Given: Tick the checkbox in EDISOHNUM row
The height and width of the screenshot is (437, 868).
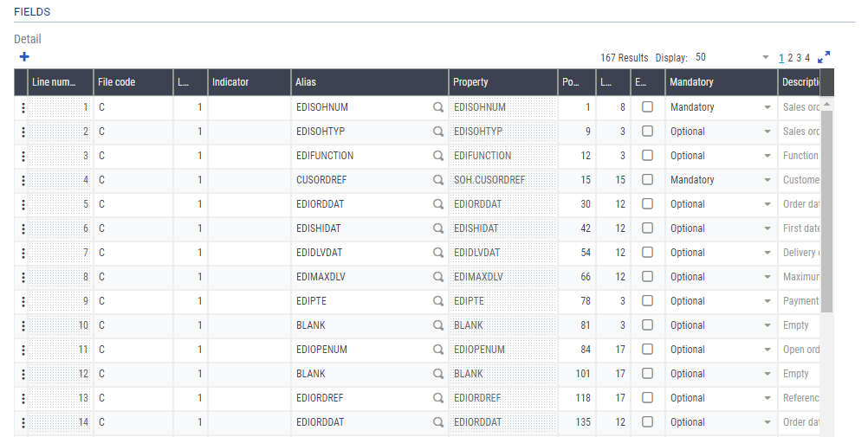Looking at the screenshot, I should [x=647, y=107].
